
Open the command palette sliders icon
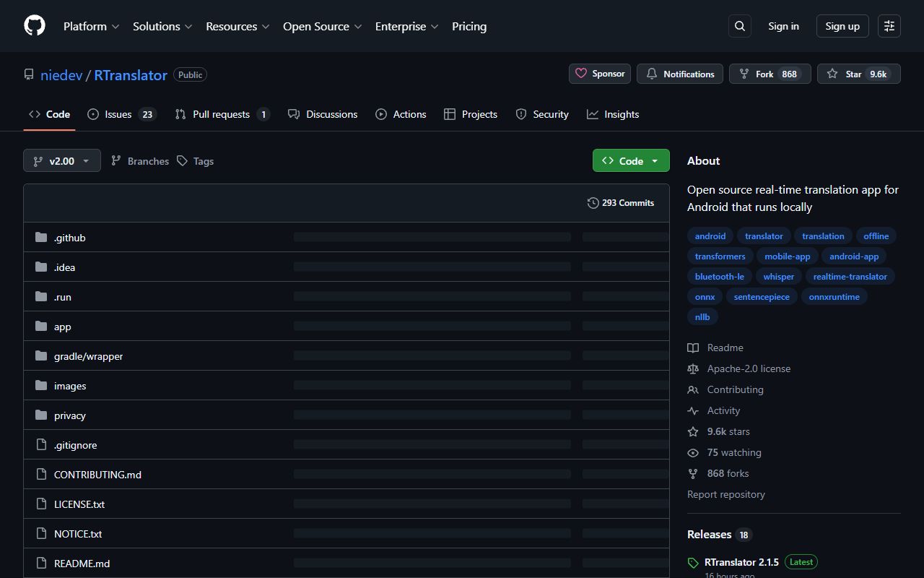pyautogui.click(x=889, y=26)
